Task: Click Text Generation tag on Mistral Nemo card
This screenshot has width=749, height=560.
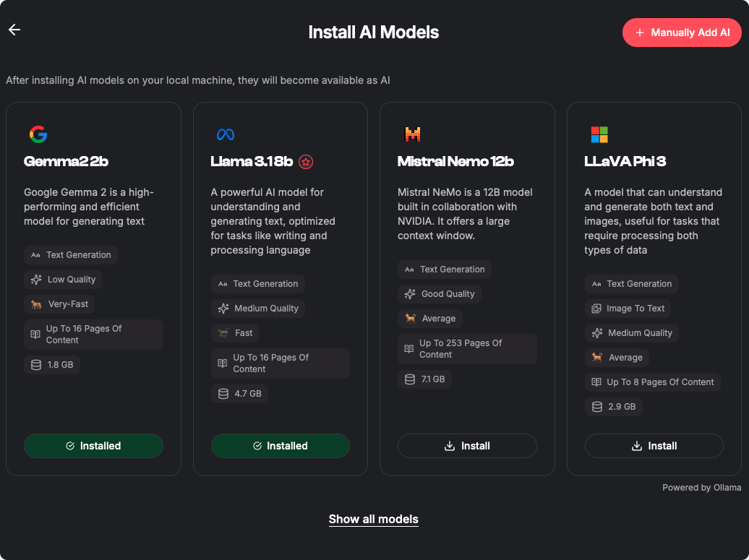Action: (x=444, y=270)
